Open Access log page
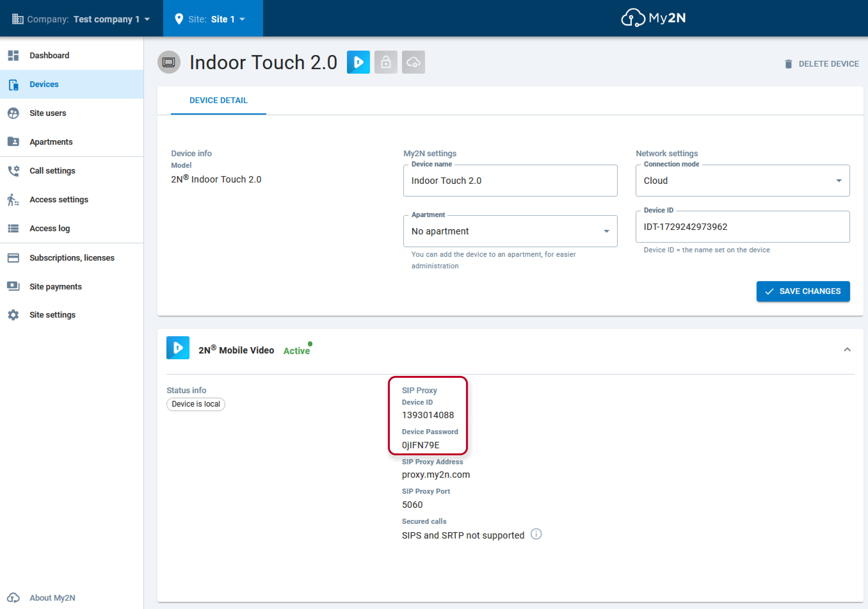 pyautogui.click(x=72, y=229)
